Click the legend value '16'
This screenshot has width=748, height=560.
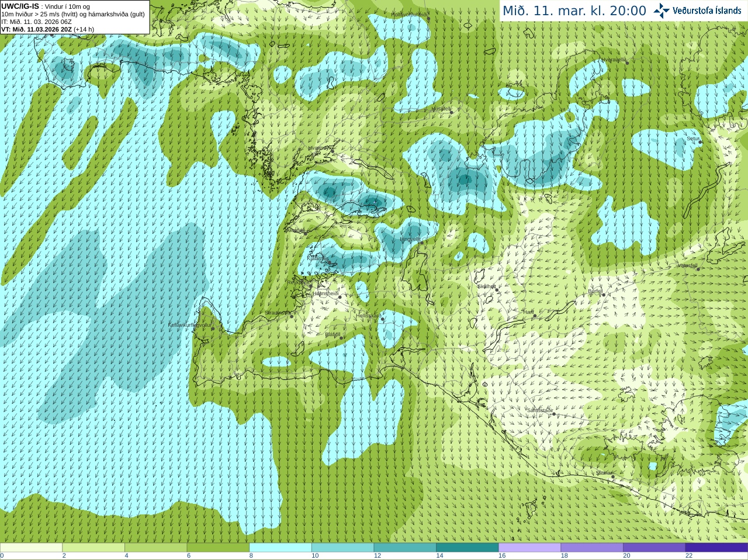[502, 556]
